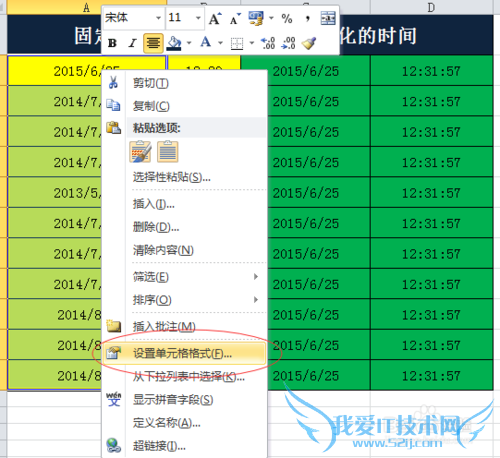
Task: Click paste values clipboard icon
Action: click(168, 152)
